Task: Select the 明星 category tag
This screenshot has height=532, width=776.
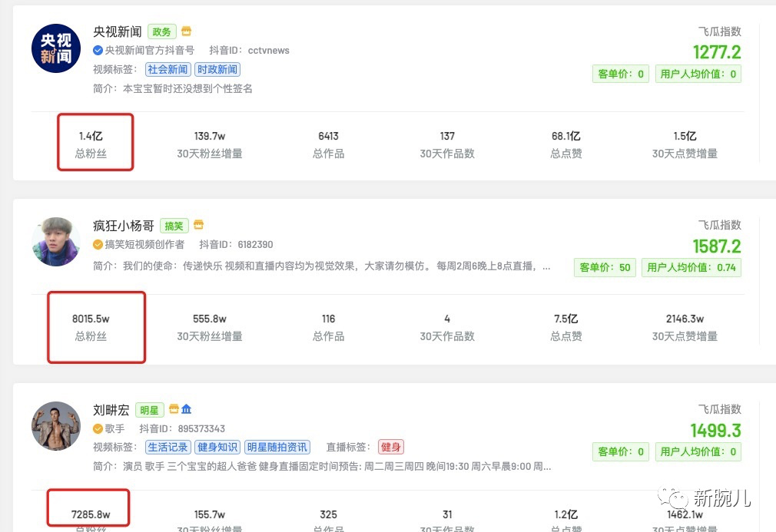Action: pos(149,409)
